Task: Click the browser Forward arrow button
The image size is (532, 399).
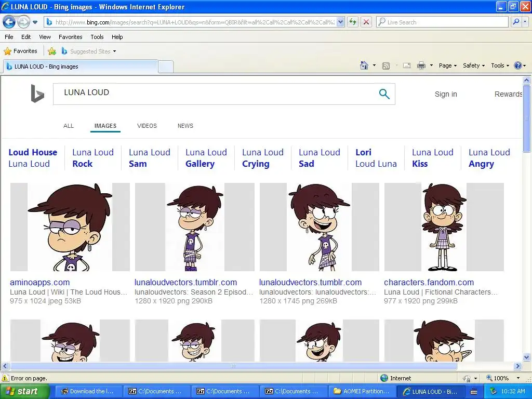Action: coord(23,22)
